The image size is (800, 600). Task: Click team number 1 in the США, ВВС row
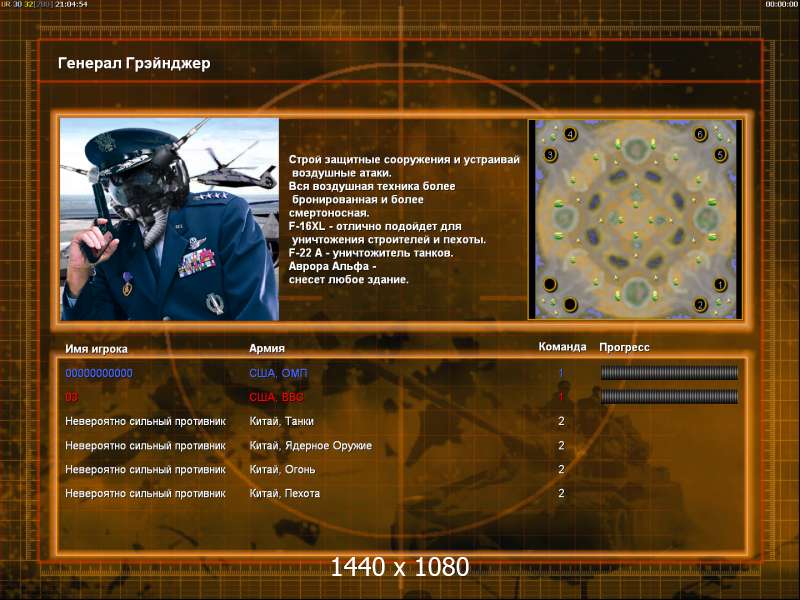561,397
